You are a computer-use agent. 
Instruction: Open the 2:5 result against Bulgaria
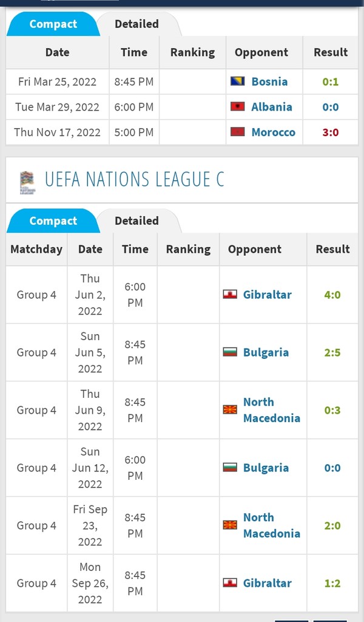[x=332, y=352]
